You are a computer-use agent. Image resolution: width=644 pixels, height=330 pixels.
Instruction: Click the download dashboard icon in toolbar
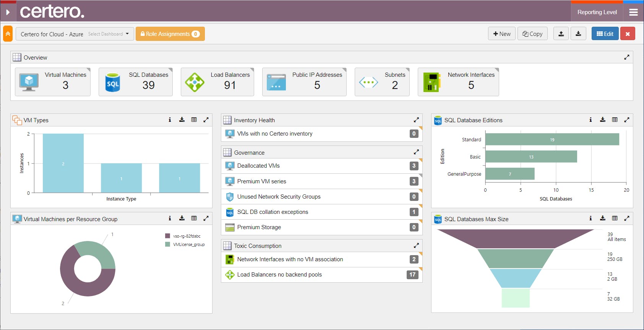(578, 34)
